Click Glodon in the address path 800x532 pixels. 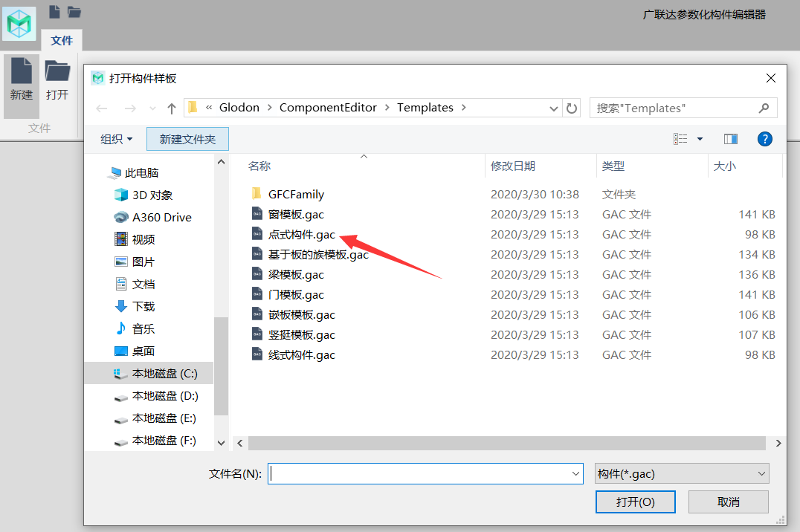[239, 108]
